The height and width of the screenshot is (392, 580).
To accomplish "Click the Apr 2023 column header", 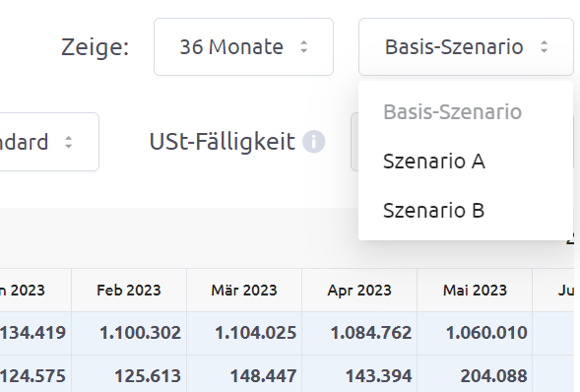I will pyautogui.click(x=359, y=291).
